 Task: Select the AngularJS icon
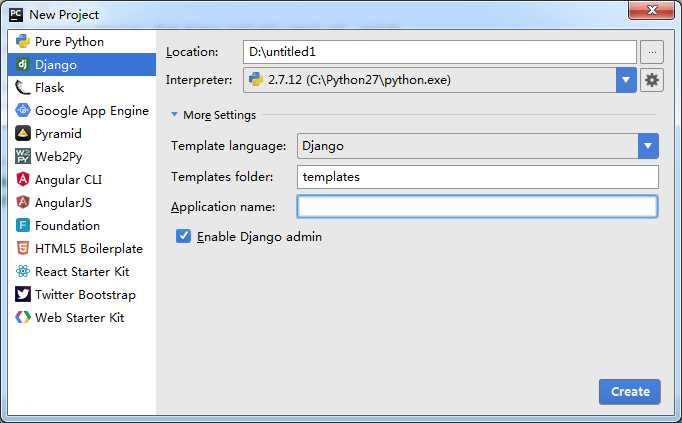point(23,203)
